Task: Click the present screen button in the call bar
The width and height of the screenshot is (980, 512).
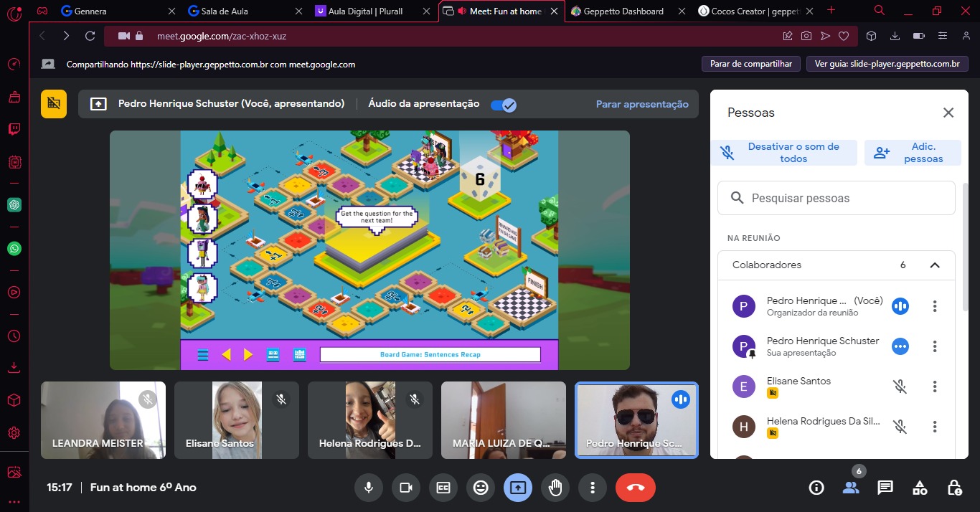Action: point(518,488)
